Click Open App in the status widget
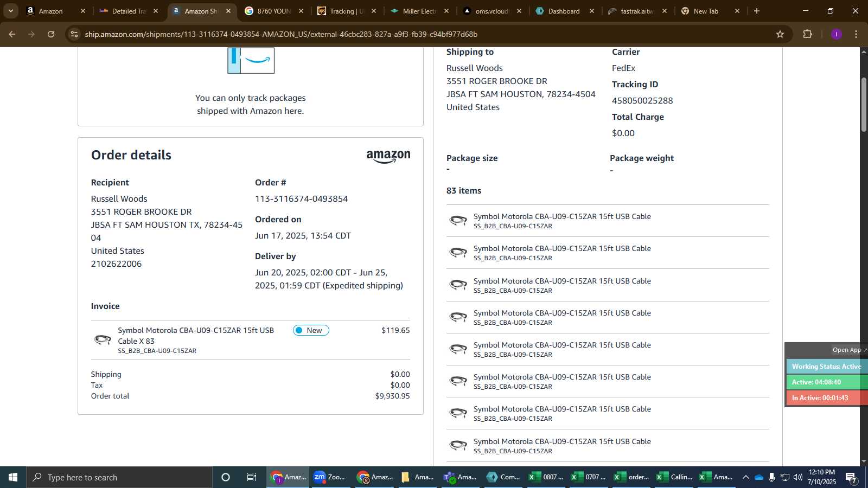The width and height of the screenshot is (868, 488). click(848, 350)
